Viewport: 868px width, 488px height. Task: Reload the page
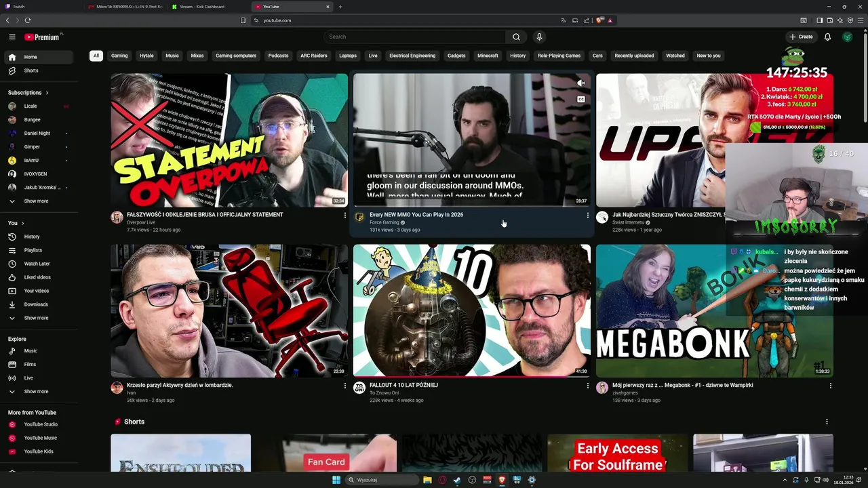[27, 20]
